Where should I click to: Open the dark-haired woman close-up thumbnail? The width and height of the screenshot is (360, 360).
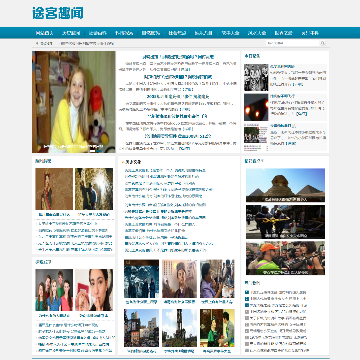click(x=94, y=290)
